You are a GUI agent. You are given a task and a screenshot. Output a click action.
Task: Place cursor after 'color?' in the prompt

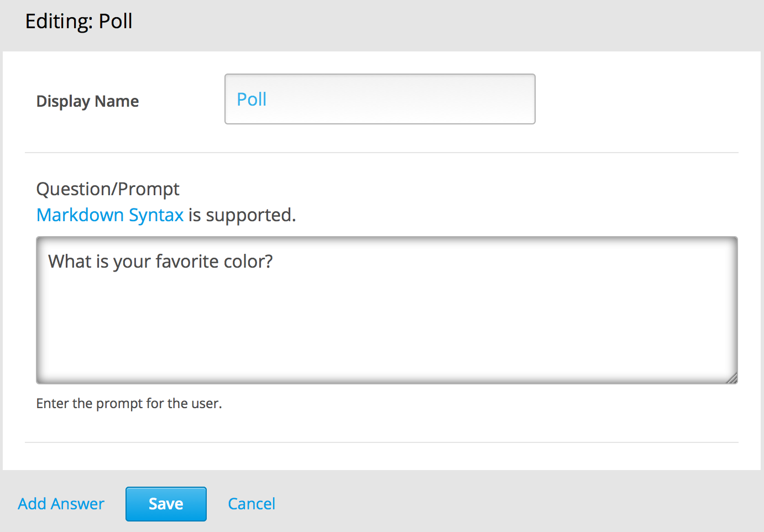click(x=274, y=261)
